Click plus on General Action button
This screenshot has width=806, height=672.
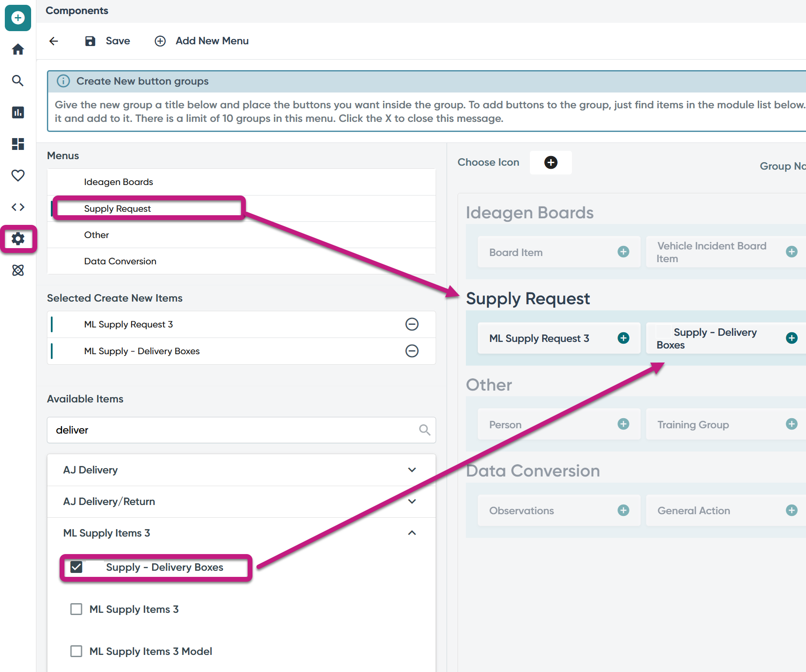pyautogui.click(x=792, y=510)
